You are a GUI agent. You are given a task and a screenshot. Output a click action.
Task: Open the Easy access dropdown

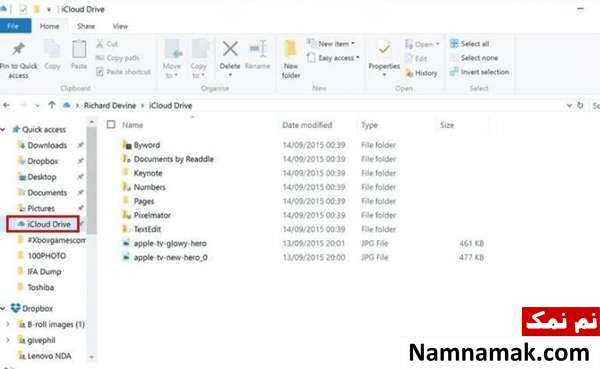click(333, 58)
